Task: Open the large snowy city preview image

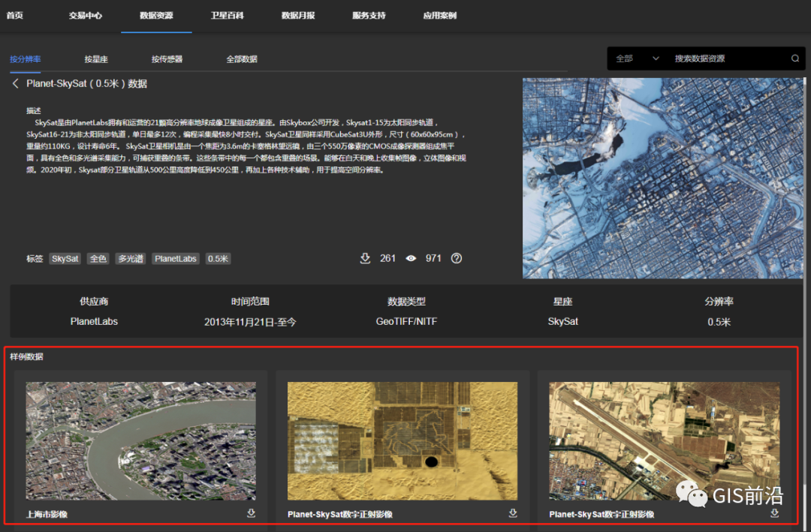Action: (662, 179)
